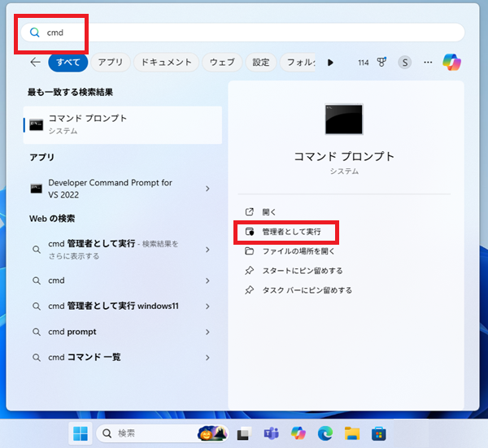This screenshot has height=448, width=488.
Task: Open Microsoft Edge from the taskbar
Action: 325,433
